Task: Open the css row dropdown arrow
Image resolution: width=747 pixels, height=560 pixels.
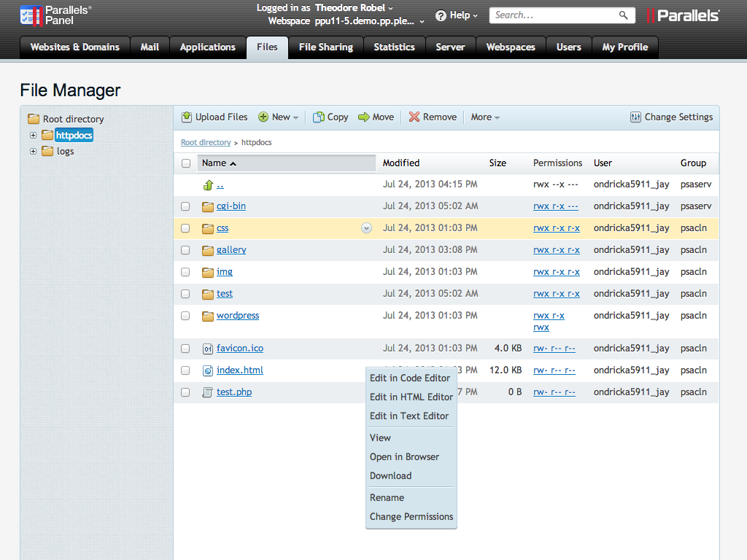Action: pos(367,228)
